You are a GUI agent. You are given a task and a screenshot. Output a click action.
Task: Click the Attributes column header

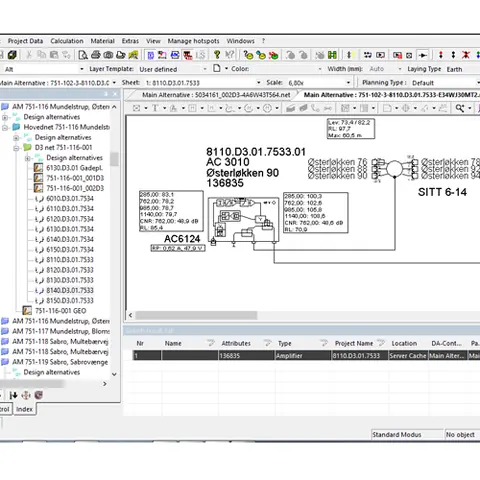[x=236, y=343]
